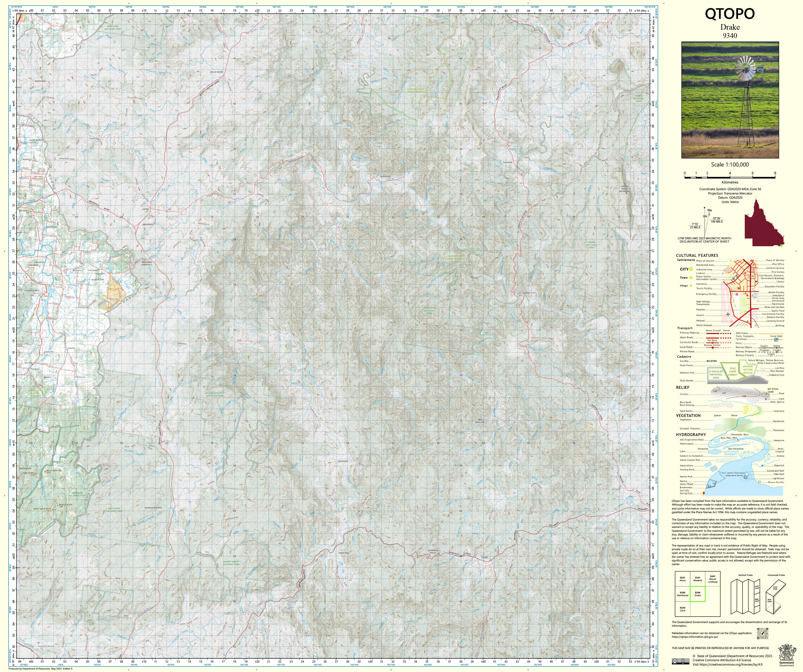803x672 pixels.
Task: Click the yellow CITY circle symbol
Action: tap(691, 269)
